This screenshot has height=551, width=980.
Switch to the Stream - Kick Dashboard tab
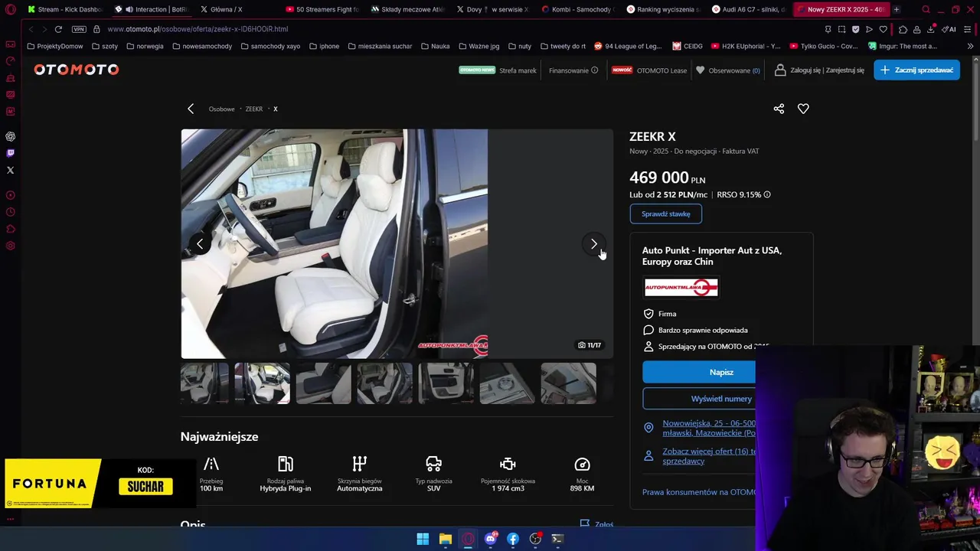pyautogui.click(x=65, y=9)
